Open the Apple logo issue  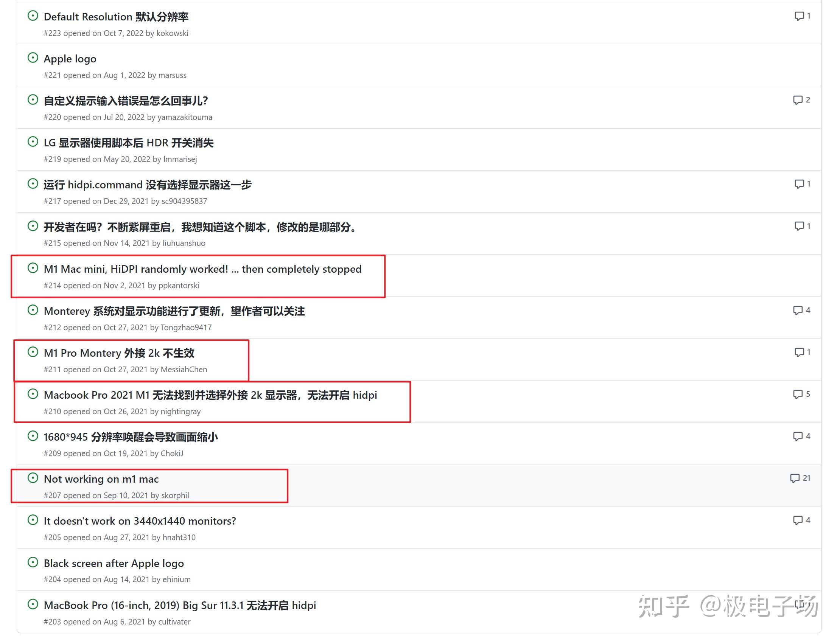tap(70, 59)
